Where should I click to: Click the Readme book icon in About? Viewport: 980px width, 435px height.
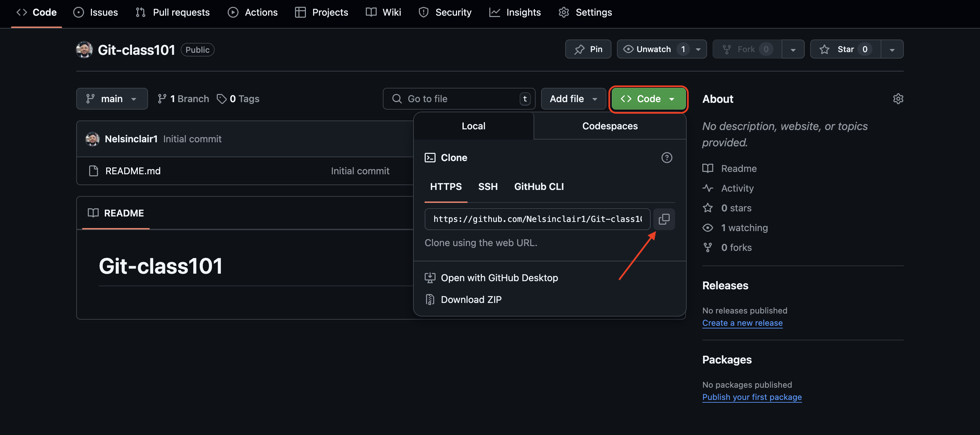click(708, 168)
